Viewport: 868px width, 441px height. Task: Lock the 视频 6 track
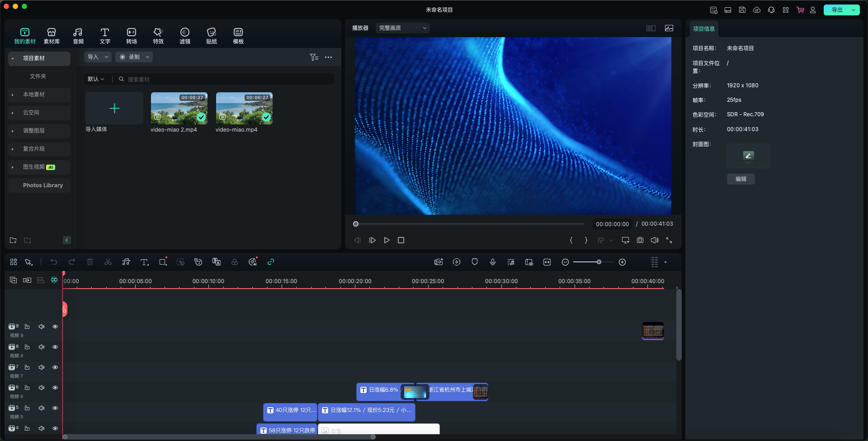pyautogui.click(x=27, y=388)
